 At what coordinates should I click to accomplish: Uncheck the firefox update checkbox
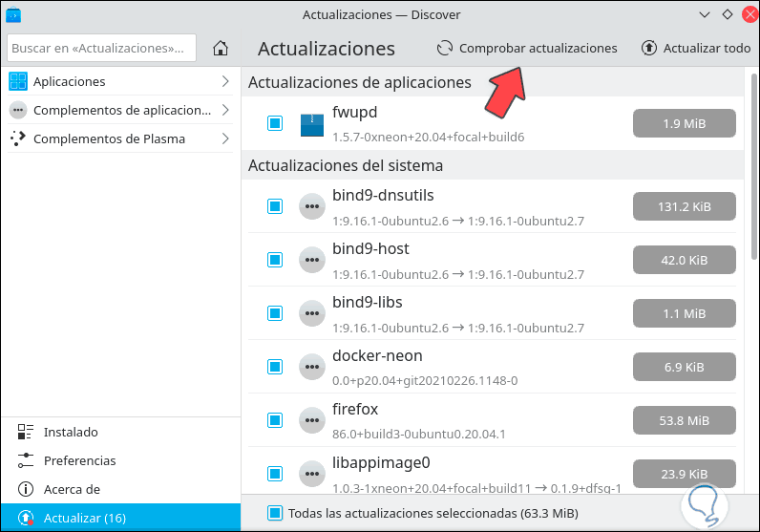275,420
